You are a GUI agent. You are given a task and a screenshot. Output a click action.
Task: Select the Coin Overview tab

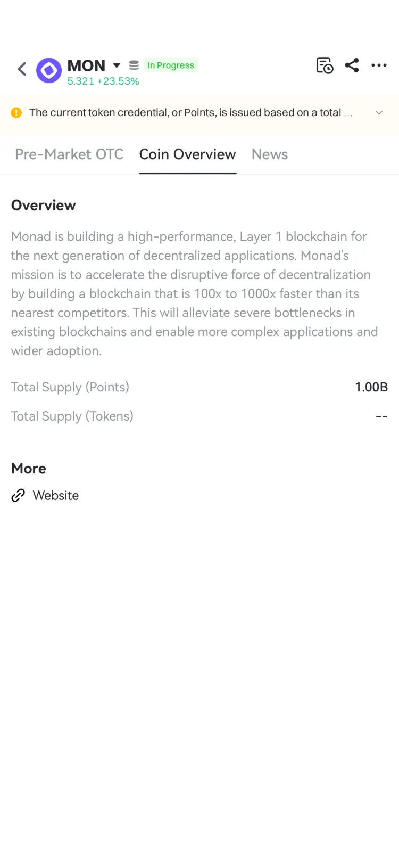point(187,154)
